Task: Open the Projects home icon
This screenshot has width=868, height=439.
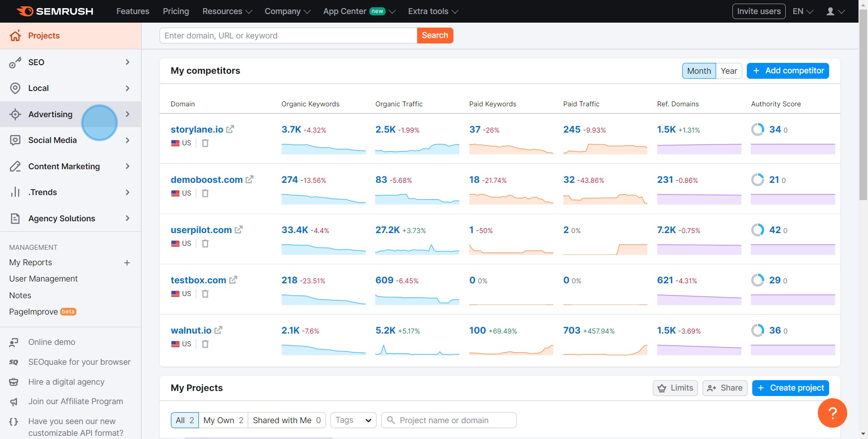Action: [x=15, y=36]
